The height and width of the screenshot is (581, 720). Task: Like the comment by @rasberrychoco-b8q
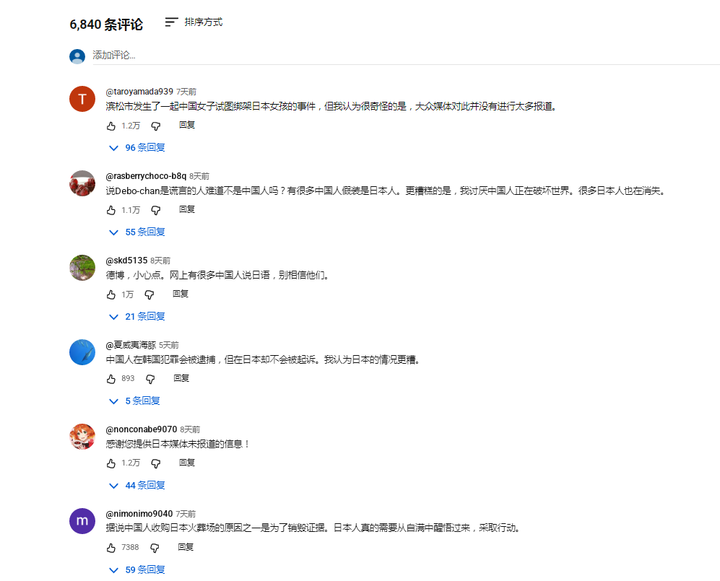pyautogui.click(x=111, y=210)
